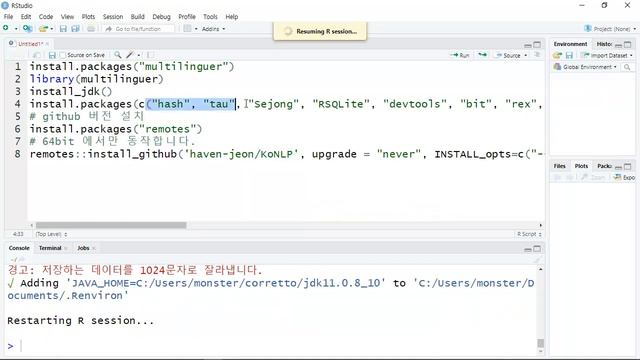This screenshot has height=360, width=640.
Task: Expand the recent files dropdown arrow
Action: pos(51,29)
